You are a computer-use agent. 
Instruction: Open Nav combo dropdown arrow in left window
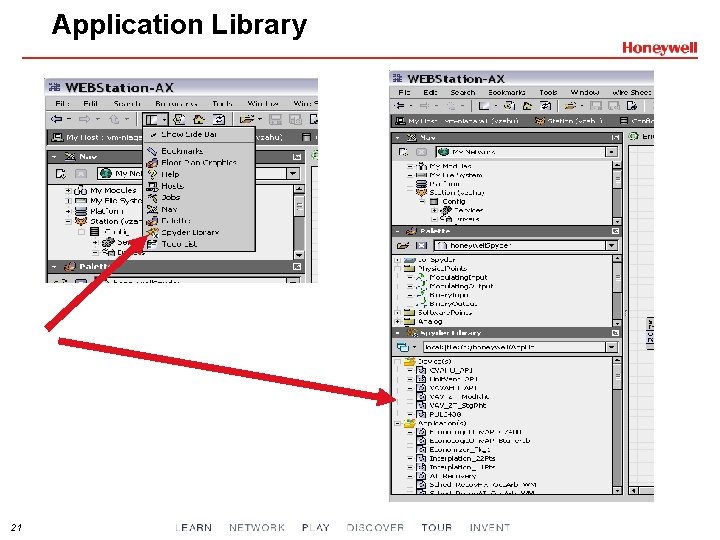click(293, 173)
